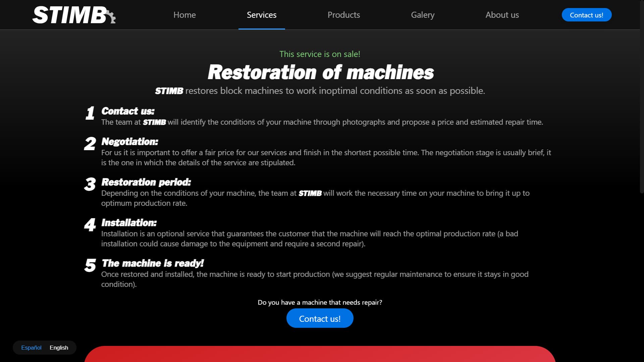The width and height of the screenshot is (644, 362).
Task: Click the Restoration of machines heading
Action: [x=320, y=72]
